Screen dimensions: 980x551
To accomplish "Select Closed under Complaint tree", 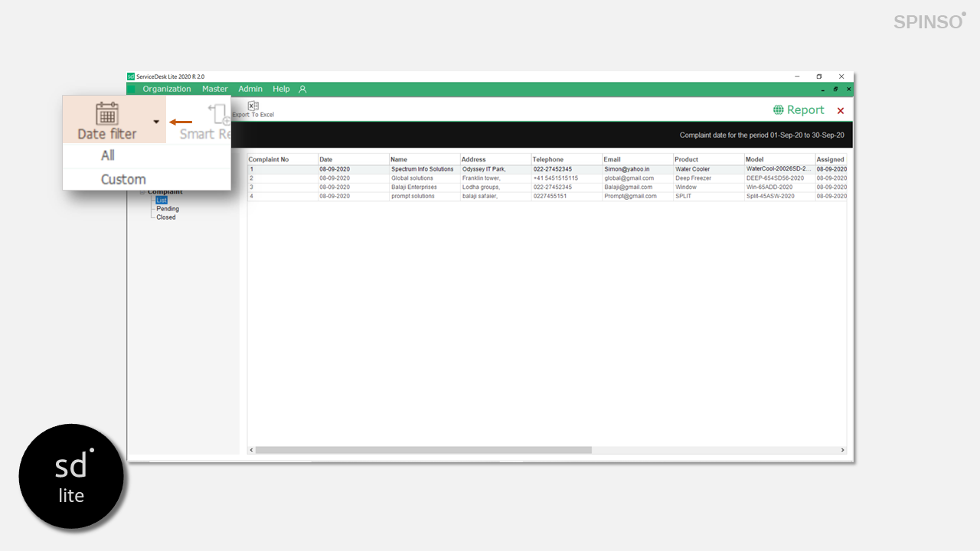I will (x=166, y=217).
